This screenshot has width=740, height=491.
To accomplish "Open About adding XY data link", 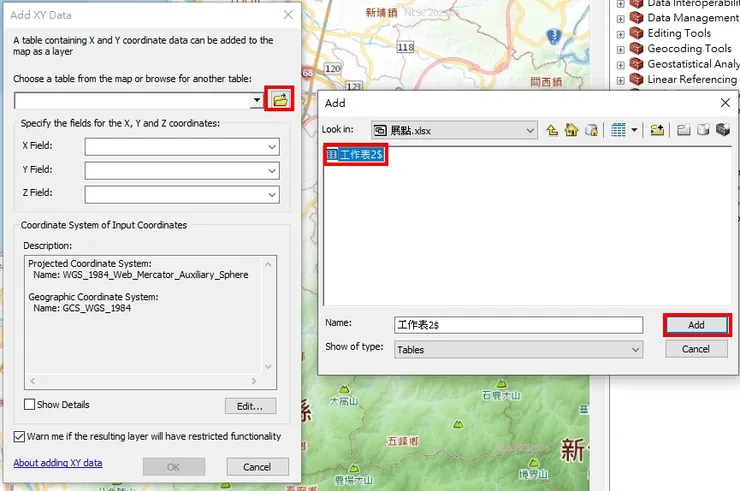I will tap(58, 463).
